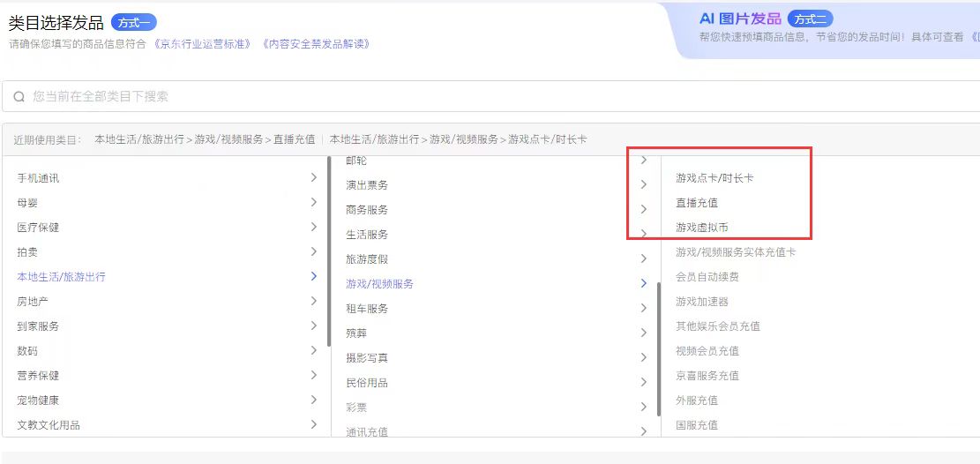Select the 游戏虚拟币 category
This screenshot has height=464, width=980.
702,228
